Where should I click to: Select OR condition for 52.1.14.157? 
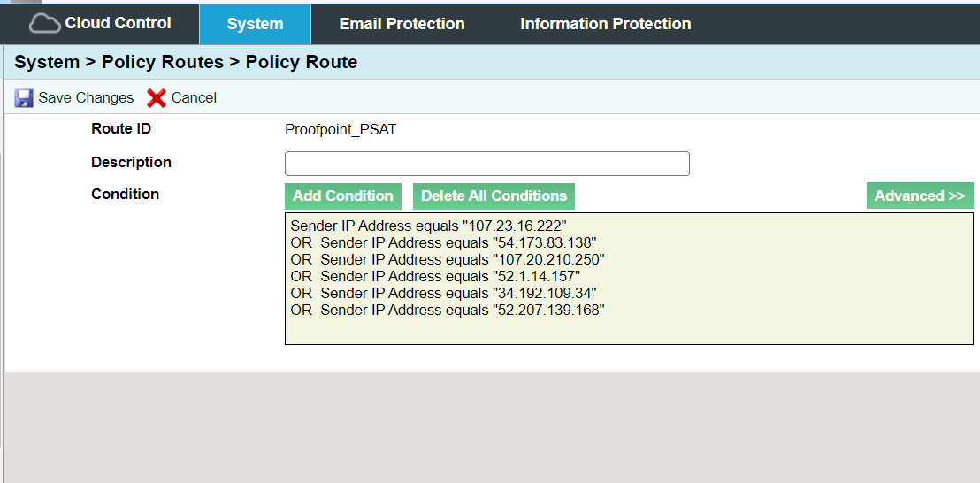click(435, 276)
